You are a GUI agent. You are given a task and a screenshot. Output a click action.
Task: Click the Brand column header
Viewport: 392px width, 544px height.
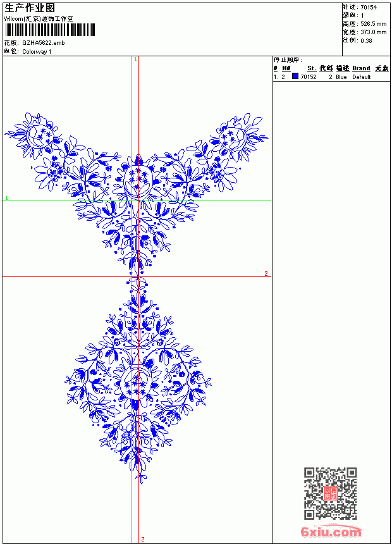coord(361,68)
